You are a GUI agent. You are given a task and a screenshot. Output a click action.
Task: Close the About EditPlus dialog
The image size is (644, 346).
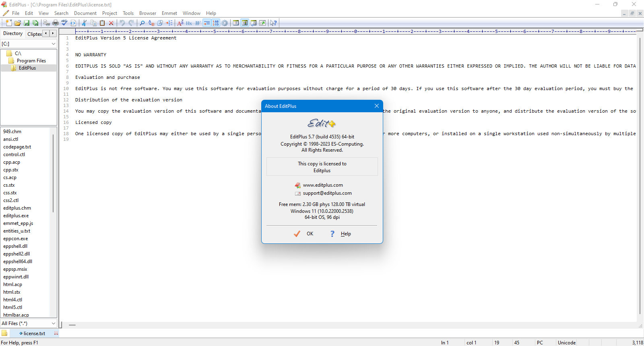pyautogui.click(x=377, y=106)
